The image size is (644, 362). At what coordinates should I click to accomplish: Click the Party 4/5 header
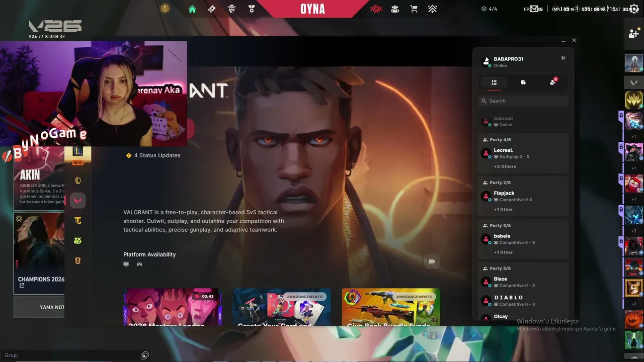497,140
